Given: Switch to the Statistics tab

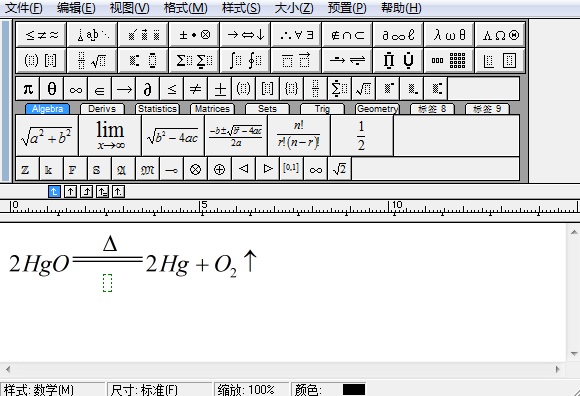Looking at the screenshot, I should click(157, 109).
